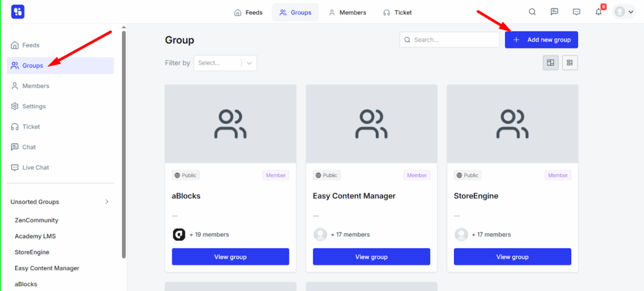This screenshot has height=291, width=644.
Task: Open the live chat icon in the top bar
Action: (577, 12)
